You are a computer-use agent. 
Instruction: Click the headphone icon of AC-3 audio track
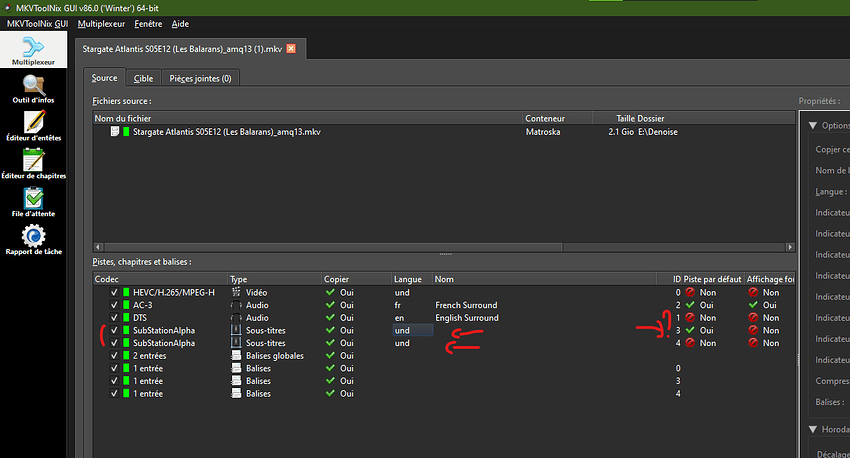pyautogui.click(x=236, y=305)
